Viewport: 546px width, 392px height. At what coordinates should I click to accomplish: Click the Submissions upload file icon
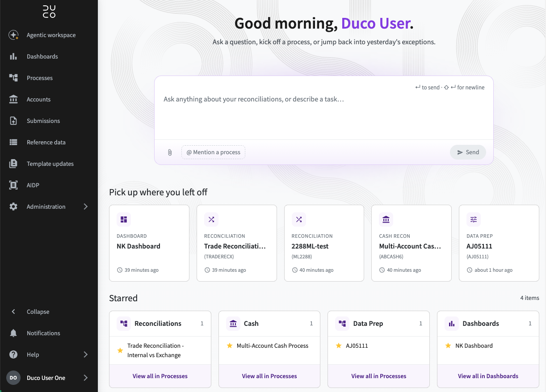[x=13, y=121]
